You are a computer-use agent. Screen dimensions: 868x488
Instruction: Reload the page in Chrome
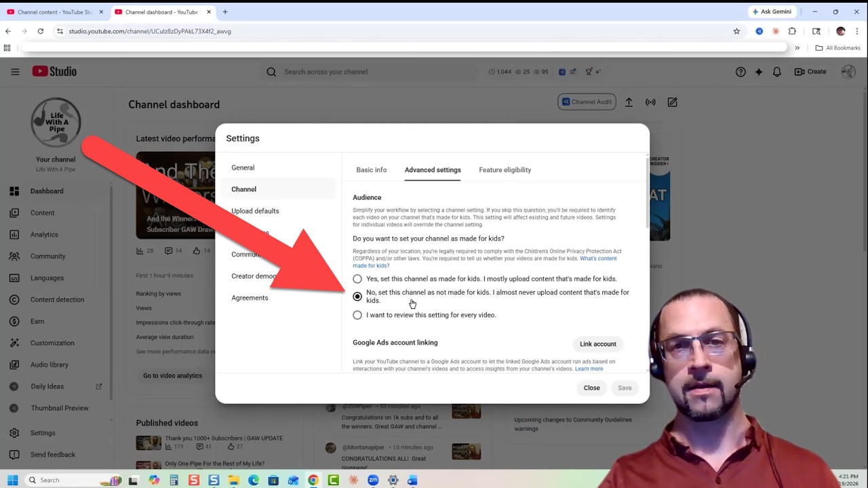[41, 31]
